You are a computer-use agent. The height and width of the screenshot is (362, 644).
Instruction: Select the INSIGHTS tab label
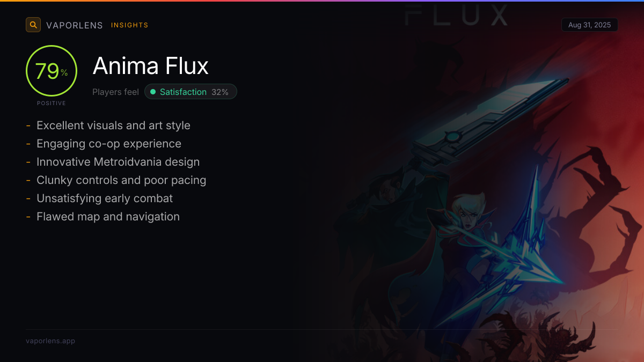(130, 25)
